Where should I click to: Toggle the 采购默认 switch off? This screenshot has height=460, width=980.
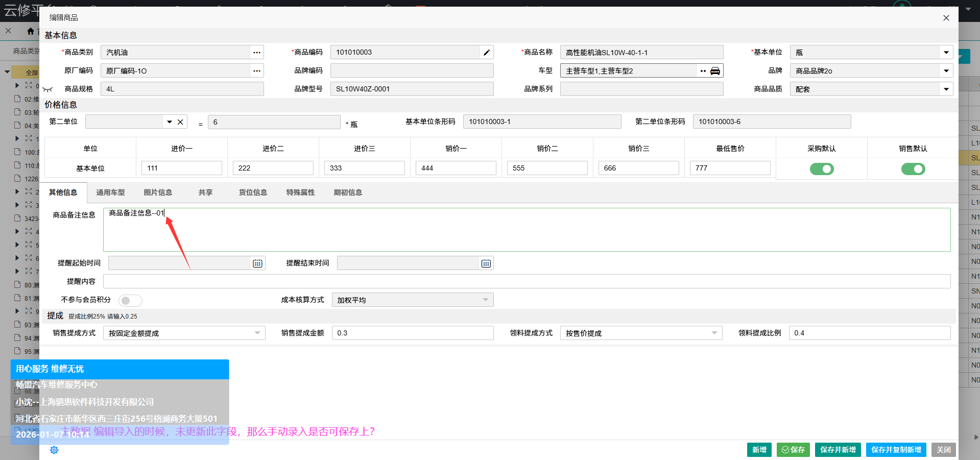tap(821, 169)
